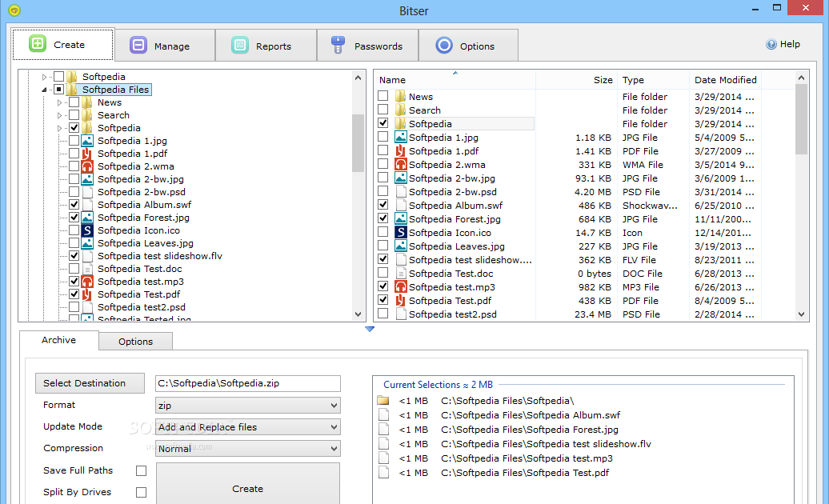829x504 pixels.
Task: Click the list icon of Softpedia Test.doc
Action: tap(401, 273)
